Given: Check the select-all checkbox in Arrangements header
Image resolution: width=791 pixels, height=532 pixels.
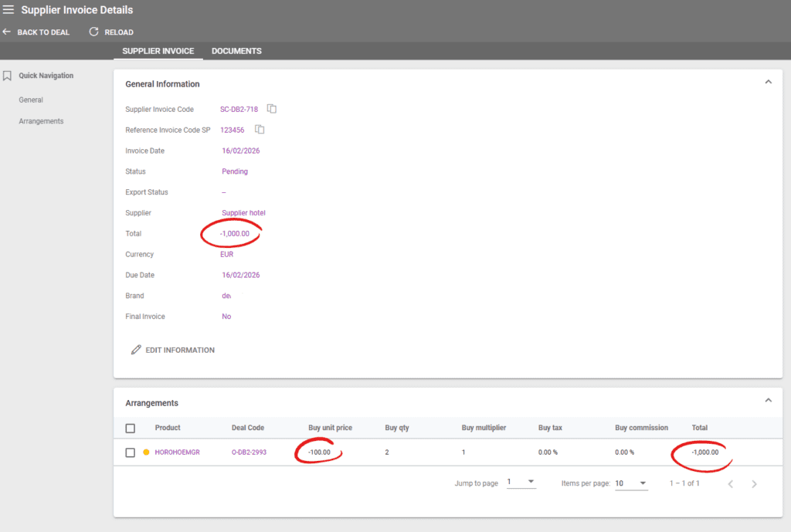Looking at the screenshot, I should pos(130,428).
